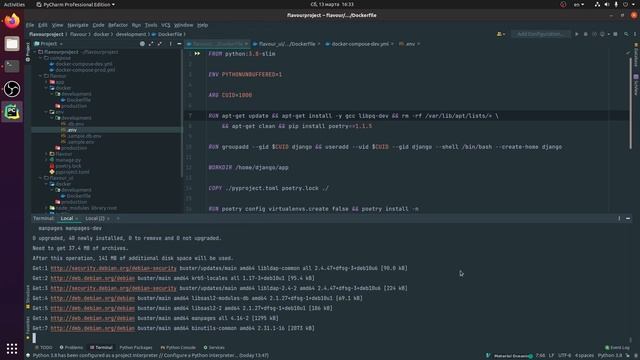Collapse the flavour_ui folder

pyautogui.click(x=41, y=178)
